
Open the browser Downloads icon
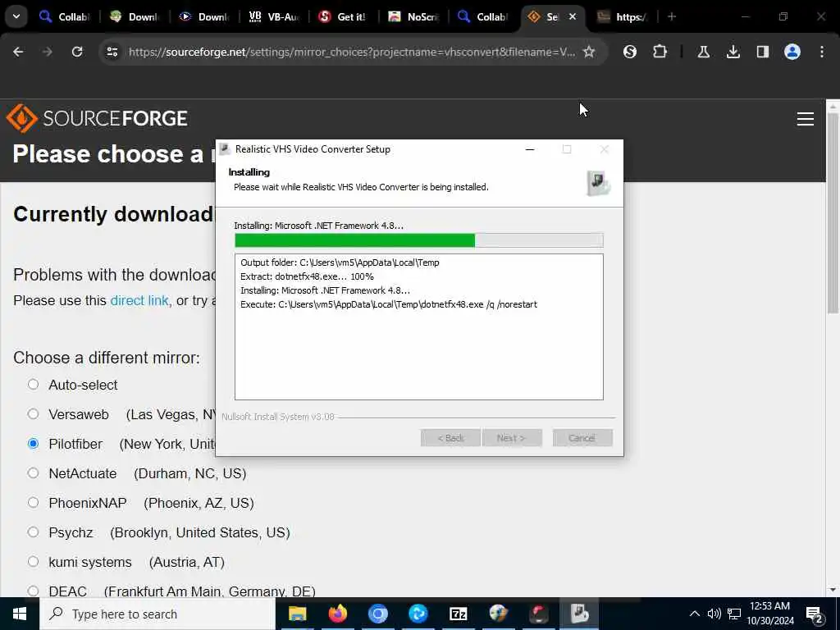coord(733,52)
